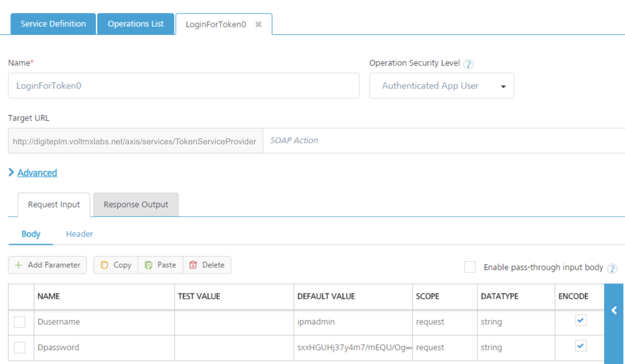
Task: Click help icon beside Operation Security Level
Action: click(468, 64)
